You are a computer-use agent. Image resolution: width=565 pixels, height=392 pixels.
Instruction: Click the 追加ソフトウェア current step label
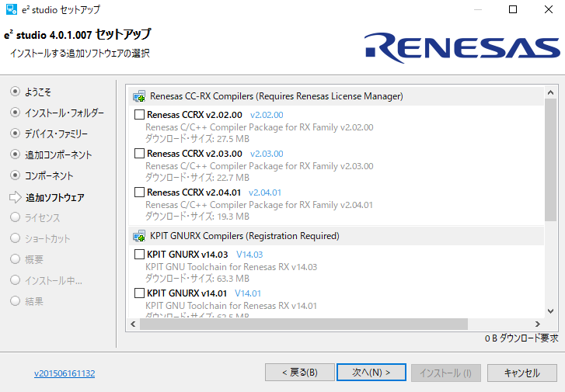[54, 197]
